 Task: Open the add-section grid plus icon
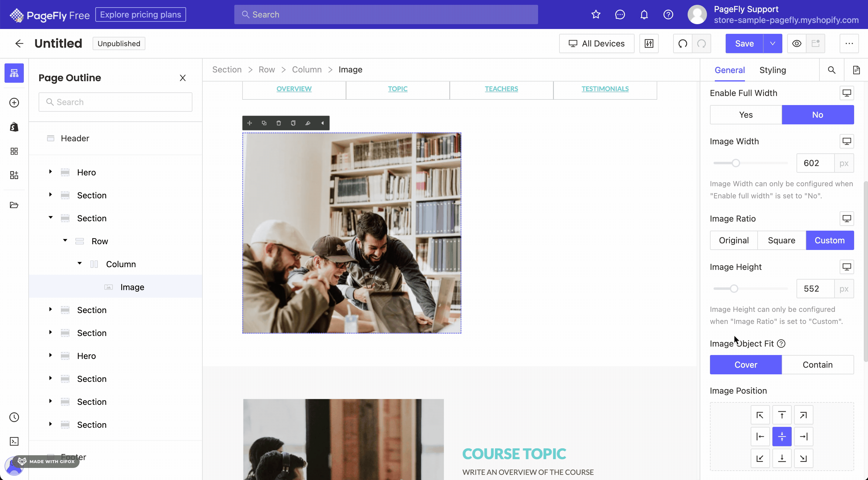tap(14, 175)
